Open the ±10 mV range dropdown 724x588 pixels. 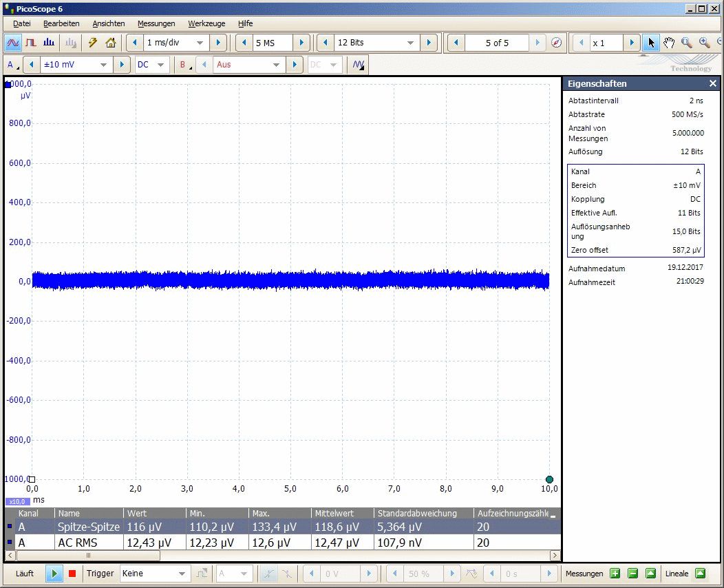103,65
